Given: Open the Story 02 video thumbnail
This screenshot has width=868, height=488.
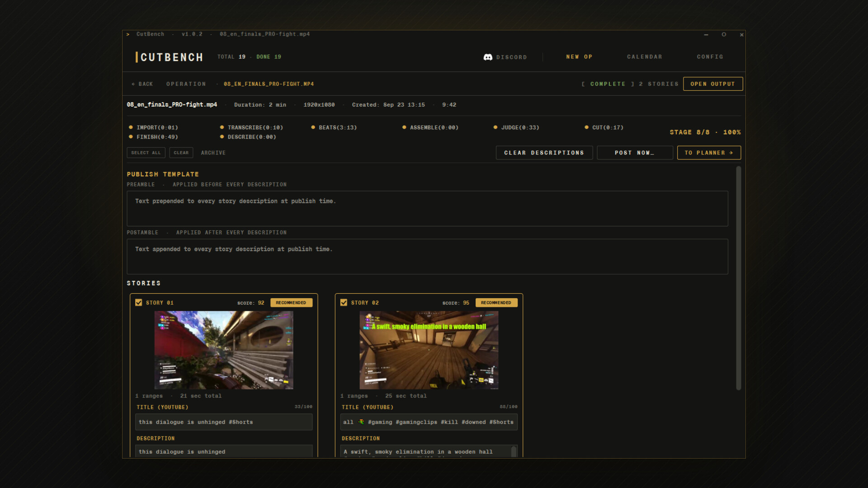Looking at the screenshot, I should click(x=429, y=350).
